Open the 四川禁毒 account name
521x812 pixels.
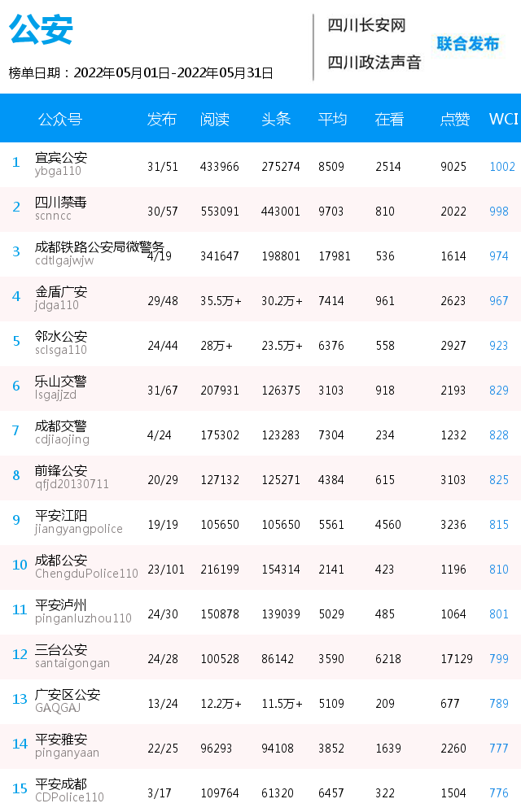61,203
